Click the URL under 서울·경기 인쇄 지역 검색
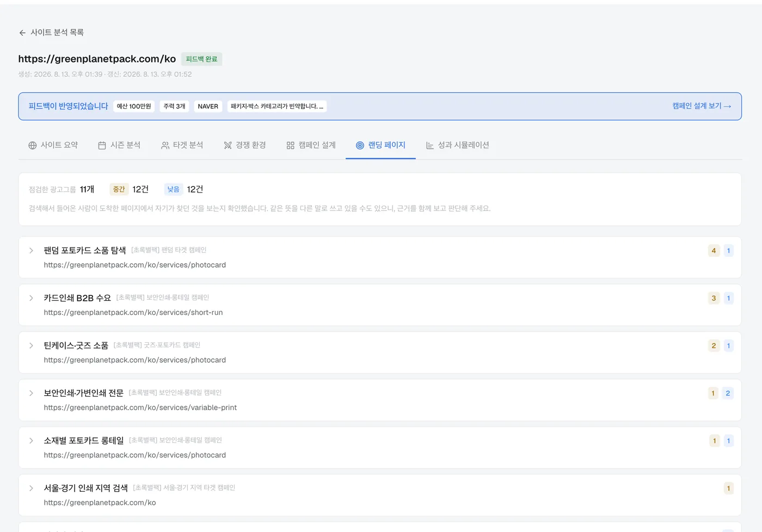 pos(100,503)
